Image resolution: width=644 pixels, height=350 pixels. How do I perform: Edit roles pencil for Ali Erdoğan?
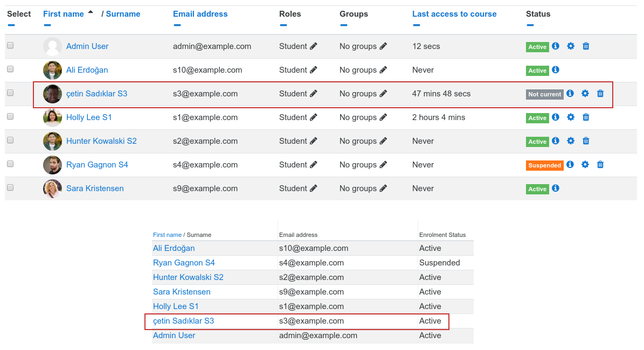313,70
